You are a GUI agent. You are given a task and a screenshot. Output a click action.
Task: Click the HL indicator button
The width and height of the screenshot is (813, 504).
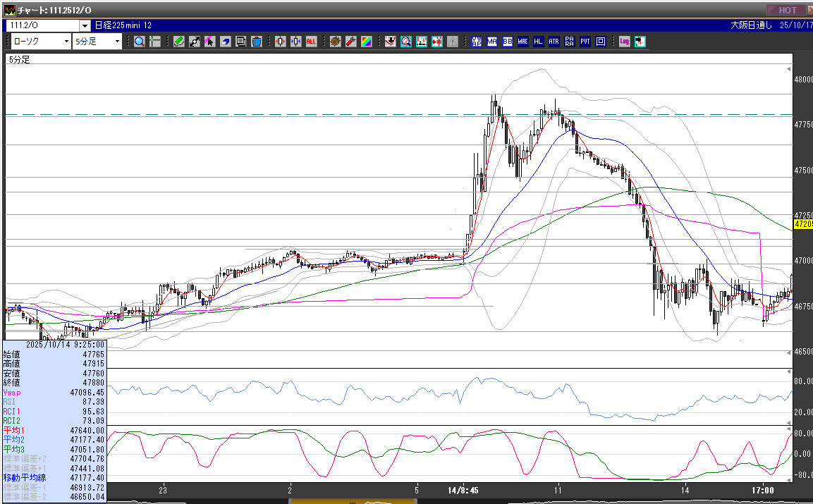539,42
